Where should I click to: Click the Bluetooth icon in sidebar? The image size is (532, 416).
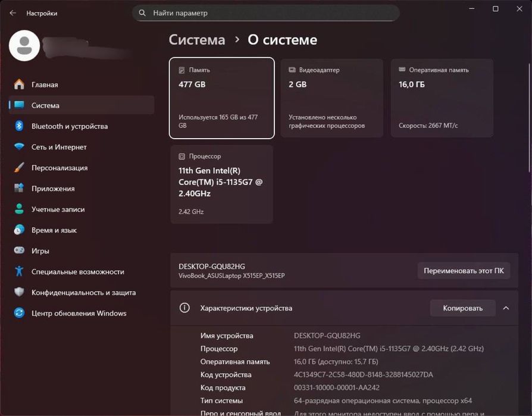click(19, 126)
